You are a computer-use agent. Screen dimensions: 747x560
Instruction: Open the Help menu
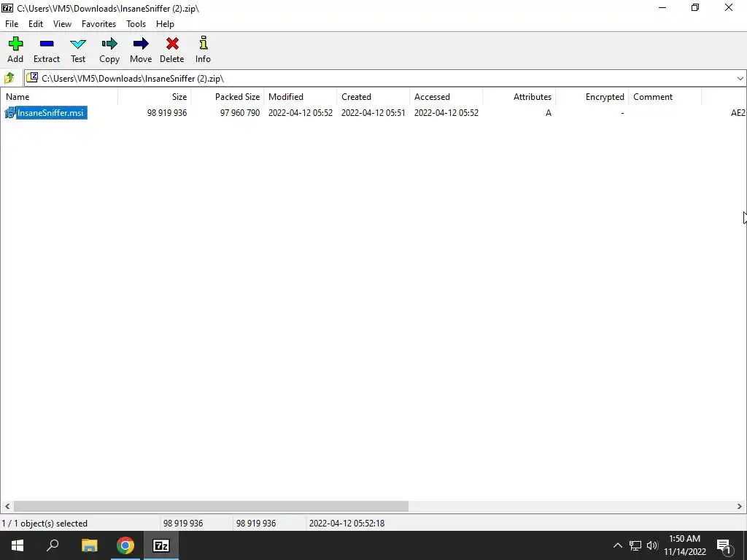pos(165,24)
